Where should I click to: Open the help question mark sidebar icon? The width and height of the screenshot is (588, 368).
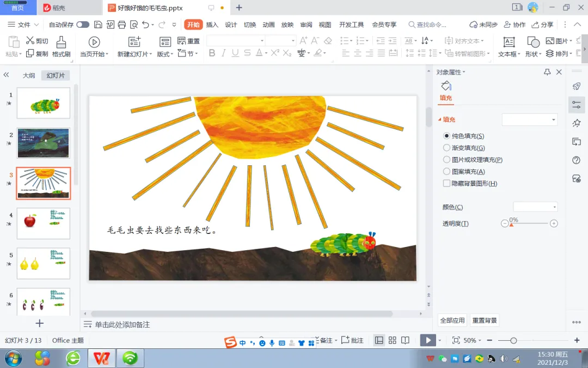(x=577, y=160)
